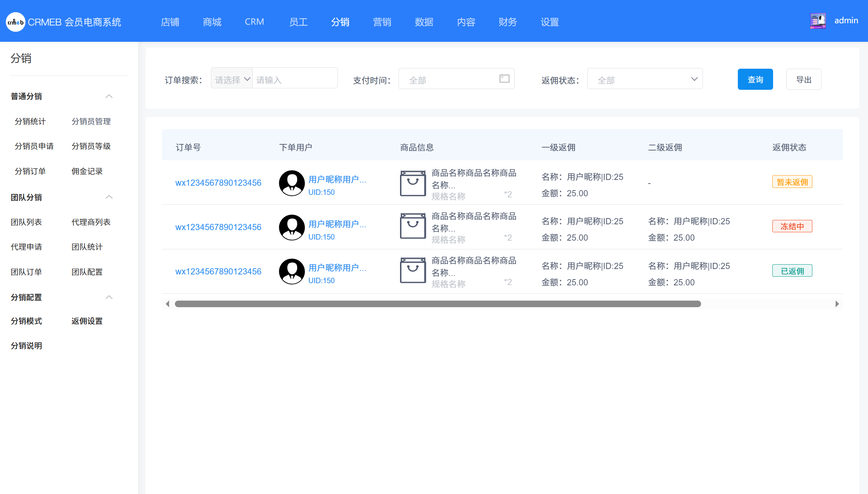Switch to the 营销 top menu

382,22
